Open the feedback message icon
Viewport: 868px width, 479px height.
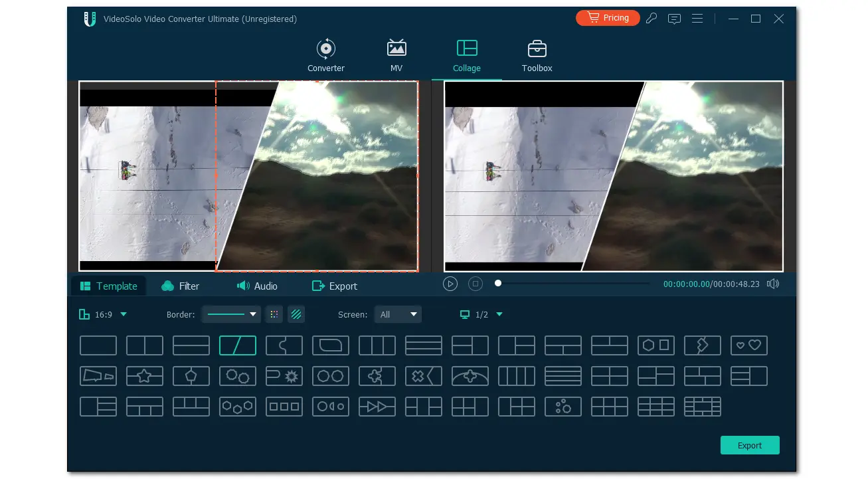click(x=674, y=19)
